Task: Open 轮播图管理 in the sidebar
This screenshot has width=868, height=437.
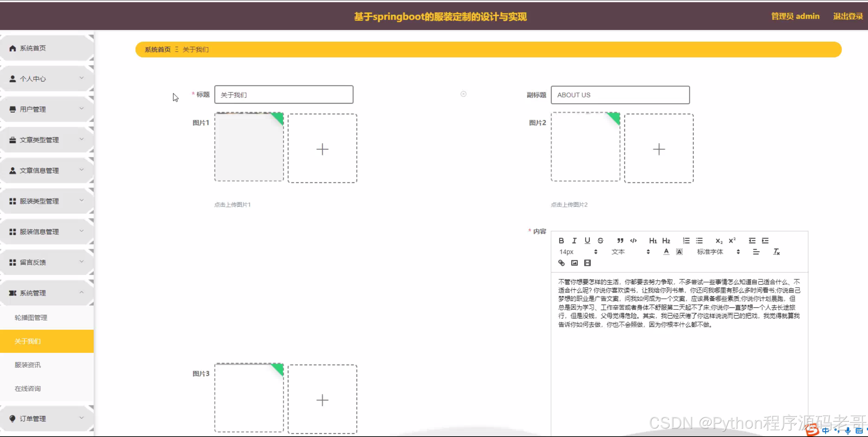Action: (31, 317)
